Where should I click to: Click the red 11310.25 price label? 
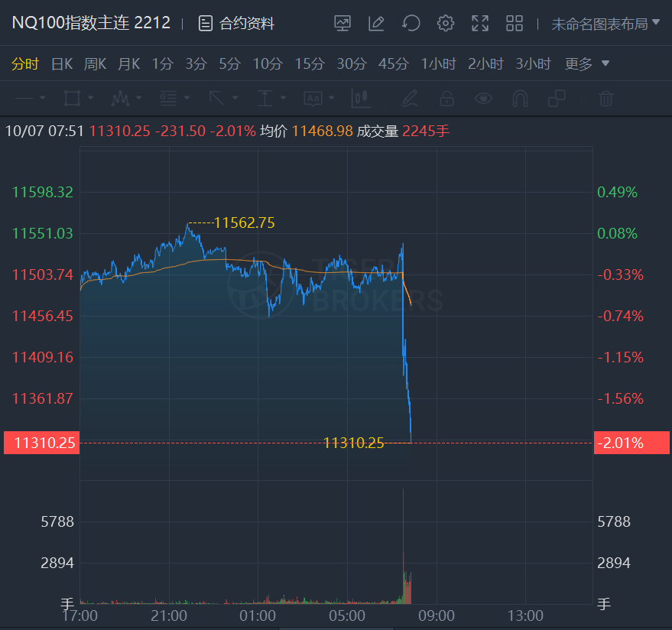click(x=41, y=443)
